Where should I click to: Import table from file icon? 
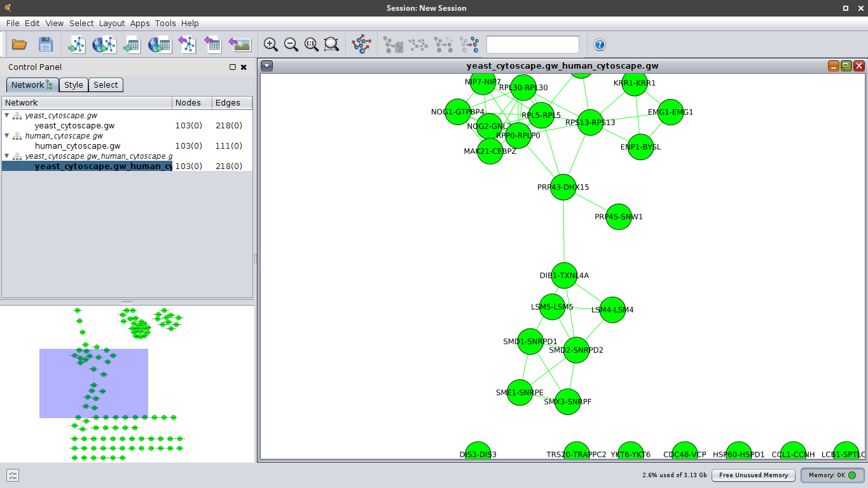(132, 44)
